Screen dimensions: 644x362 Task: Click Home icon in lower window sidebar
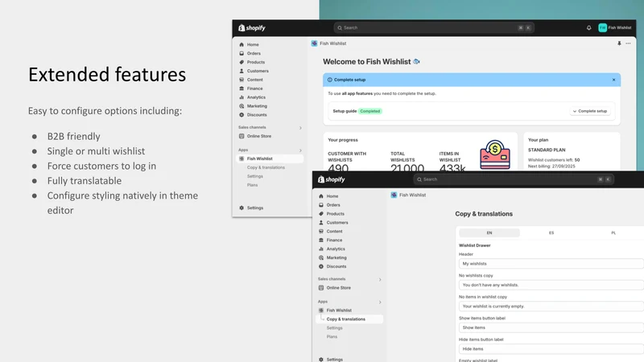pyautogui.click(x=321, y=196)
